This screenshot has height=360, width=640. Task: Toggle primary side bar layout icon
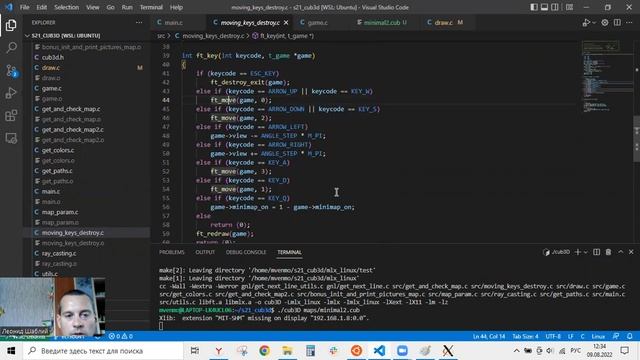pyautogui.click(x=534, y=7)
